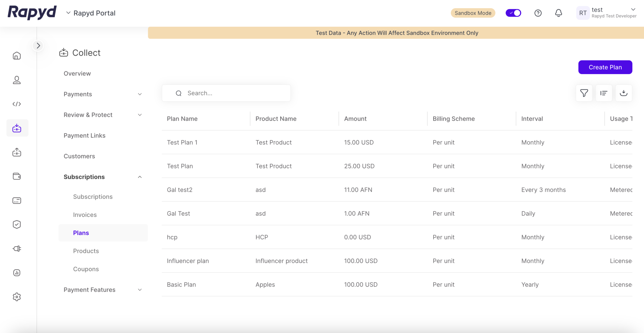This screenshot has width=644, height=333.
Task: Open the developers code icon in sidebar
Action: (x=17, y=104)
